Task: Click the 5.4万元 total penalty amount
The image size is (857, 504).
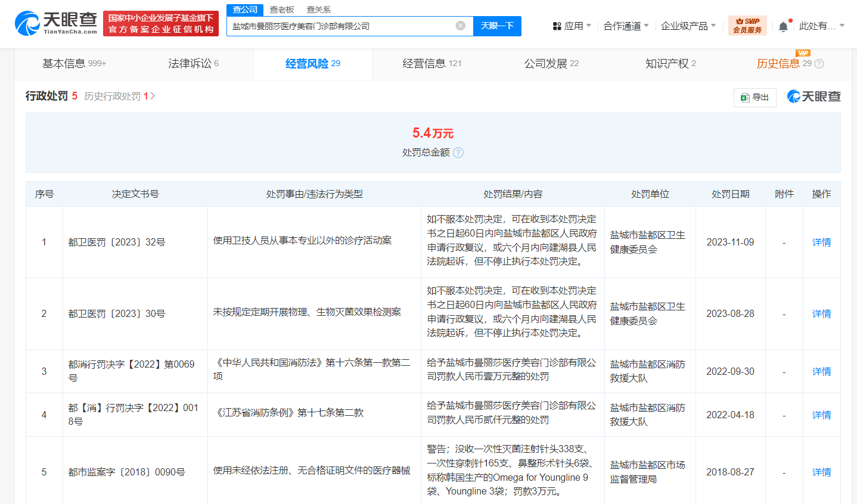Action: (433, 133)
